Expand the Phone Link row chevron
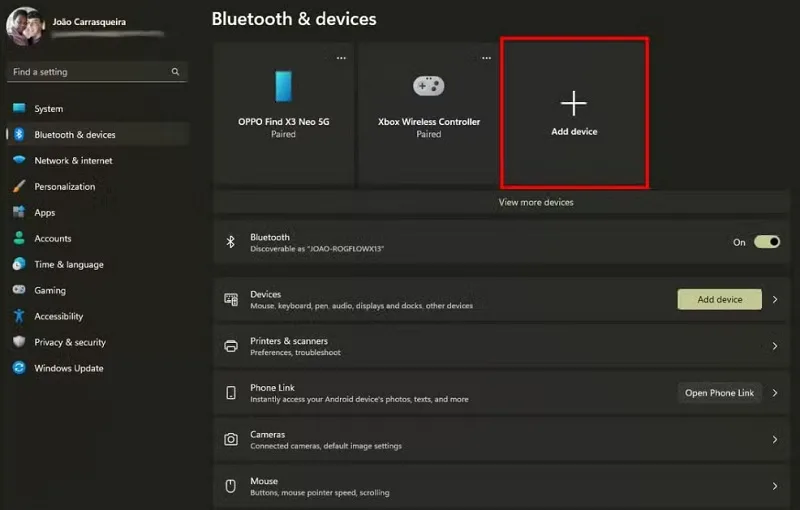Screen dimensions: 800x510 point(775,393)
